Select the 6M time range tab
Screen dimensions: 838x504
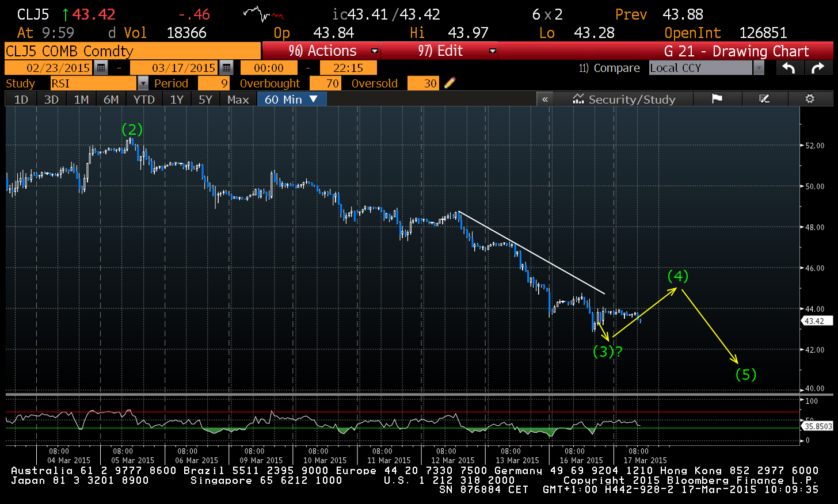point(111,100)
